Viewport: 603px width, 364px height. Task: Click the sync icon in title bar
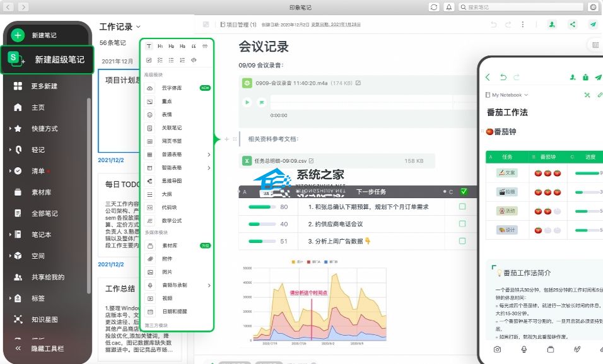click(434, 7)
